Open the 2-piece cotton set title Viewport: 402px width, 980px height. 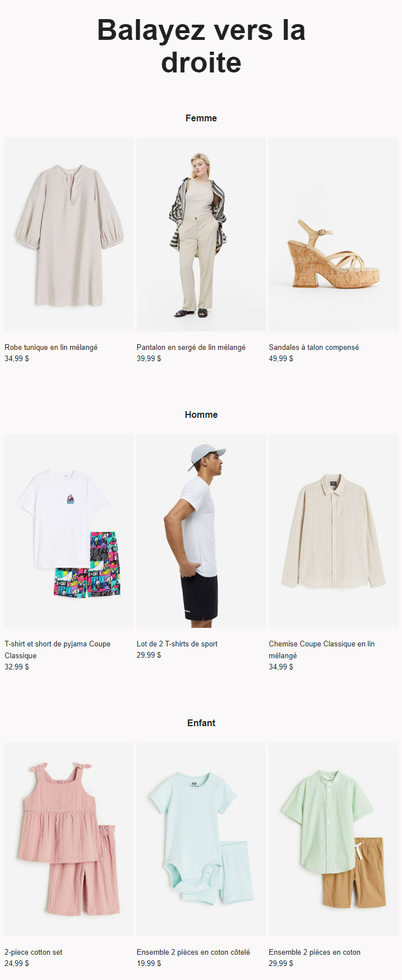pyautogui.click(x=34, y=952)
